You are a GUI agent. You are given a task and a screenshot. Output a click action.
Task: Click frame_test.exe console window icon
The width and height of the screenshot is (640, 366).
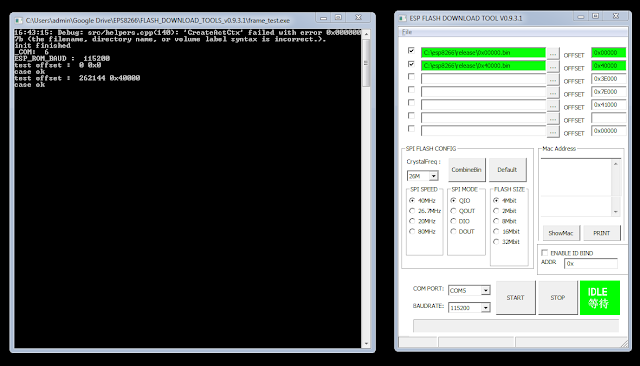pyautogui.click(x=18, y=20)
